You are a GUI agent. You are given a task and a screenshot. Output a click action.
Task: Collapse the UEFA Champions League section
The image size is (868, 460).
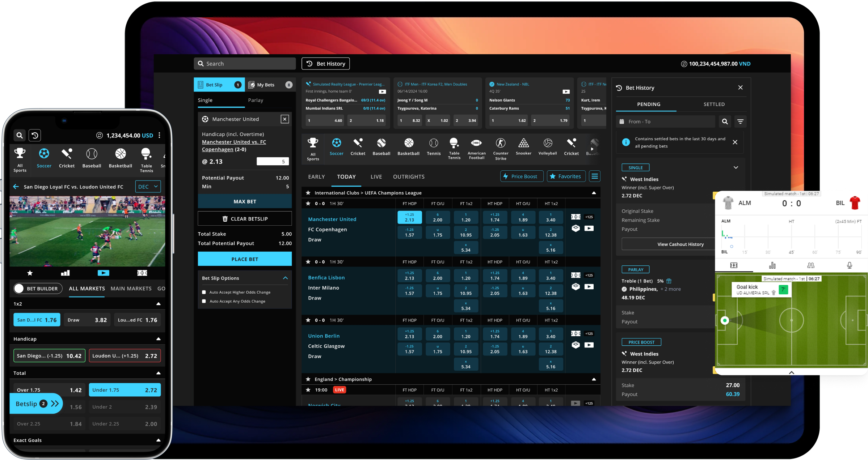tap(594, 193)
